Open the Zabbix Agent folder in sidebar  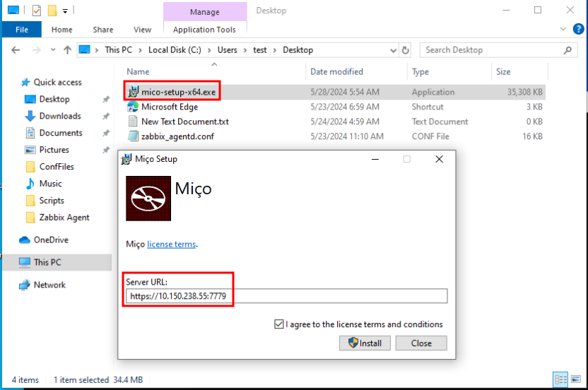point(64,218)
